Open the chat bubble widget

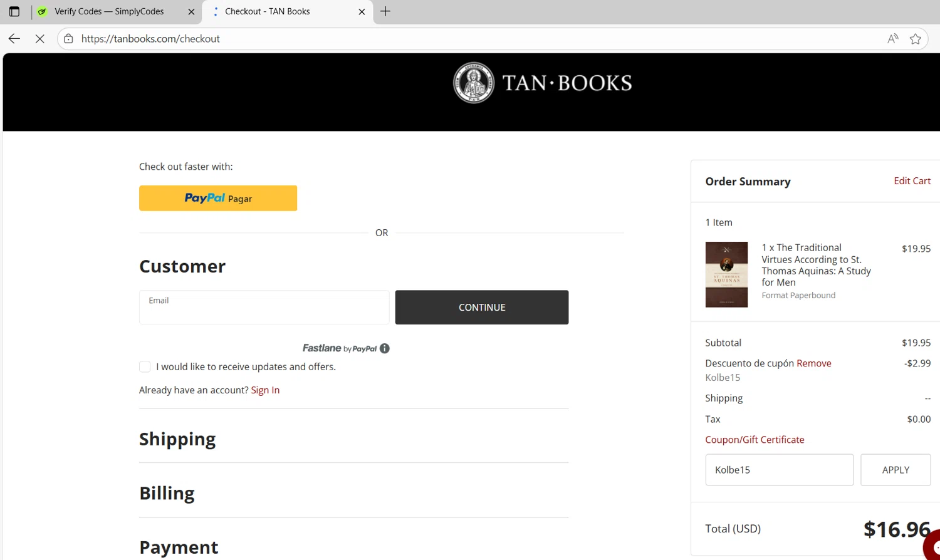click(932, 546)
